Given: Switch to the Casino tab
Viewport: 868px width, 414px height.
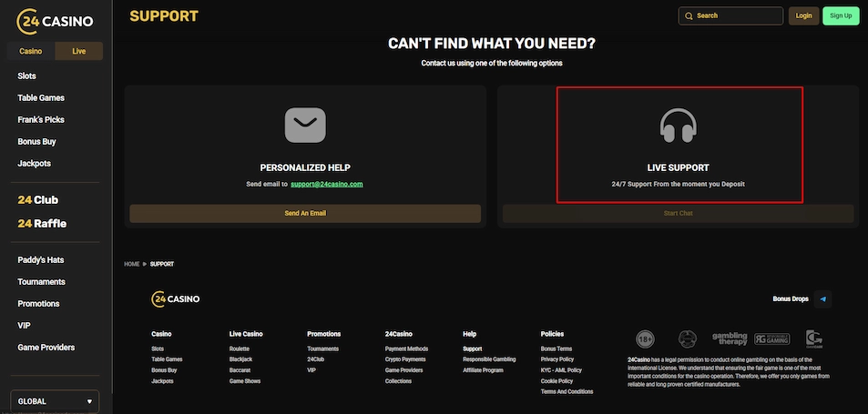Looking at the screenshot, I should tap(31, 51).
